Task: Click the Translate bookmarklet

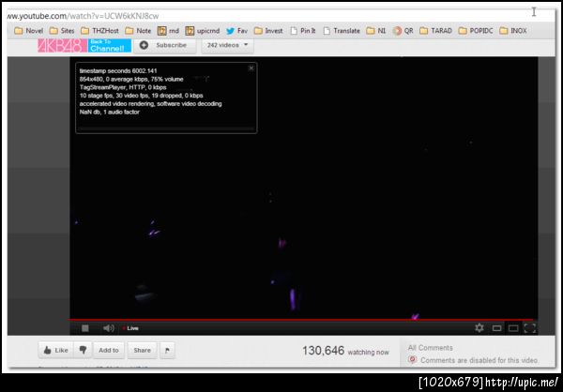Action: pyautogui.click(x=342, y=31)
